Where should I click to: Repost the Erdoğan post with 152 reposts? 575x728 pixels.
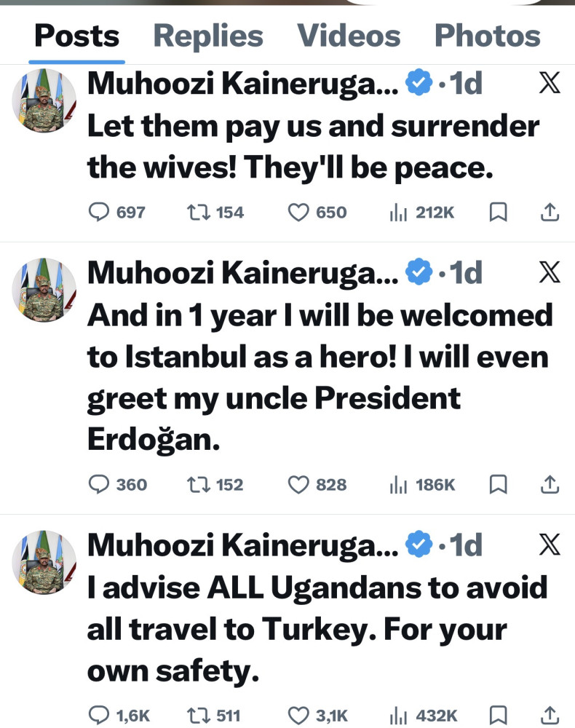point(215,485)
